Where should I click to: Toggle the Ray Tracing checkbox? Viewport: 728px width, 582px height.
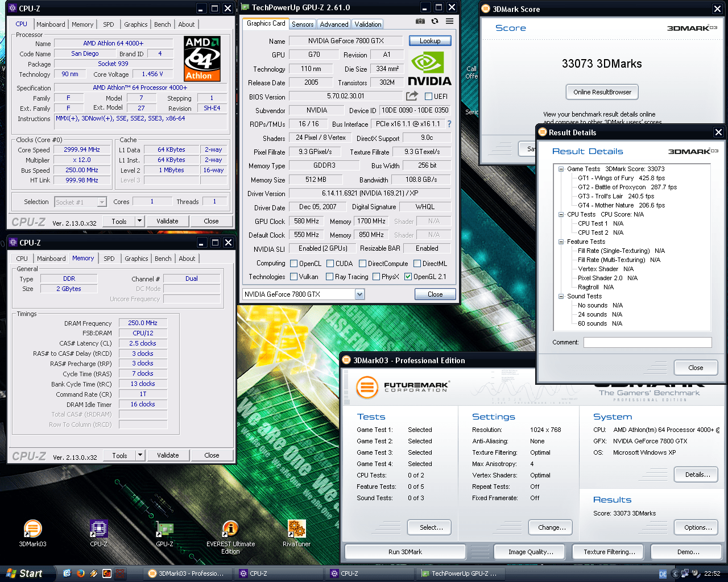coord(329,277)
